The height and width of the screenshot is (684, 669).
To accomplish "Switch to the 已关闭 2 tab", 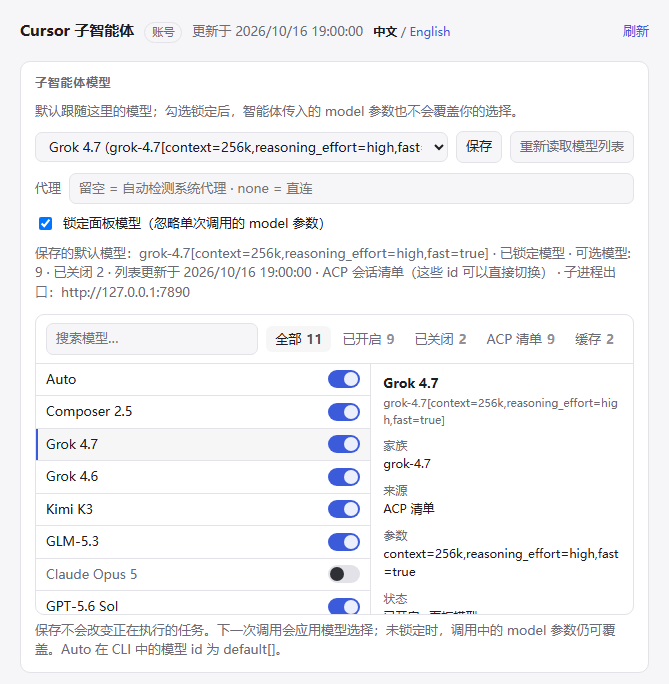I will click(440, 339).
